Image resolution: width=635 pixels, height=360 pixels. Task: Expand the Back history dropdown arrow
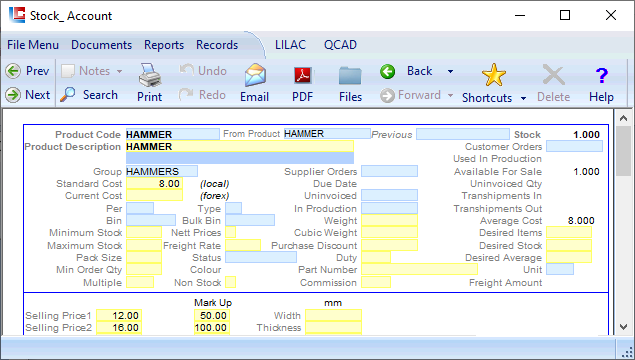coord(450,72)
